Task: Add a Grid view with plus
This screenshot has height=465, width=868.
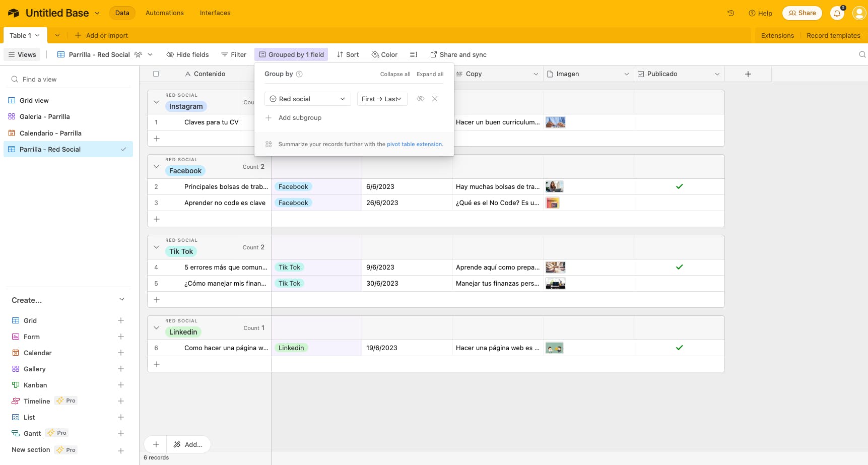Action: click(x=121, y=320)
